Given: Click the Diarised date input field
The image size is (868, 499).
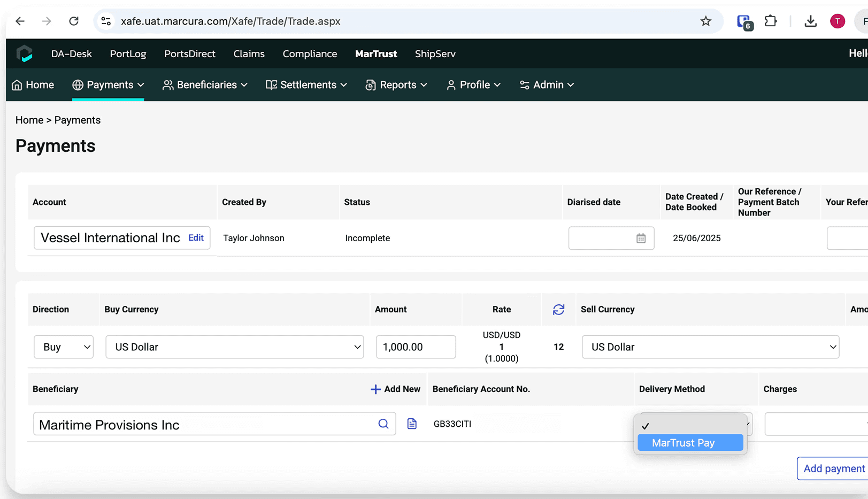Looking at the screenshot, I should [611, 239].
